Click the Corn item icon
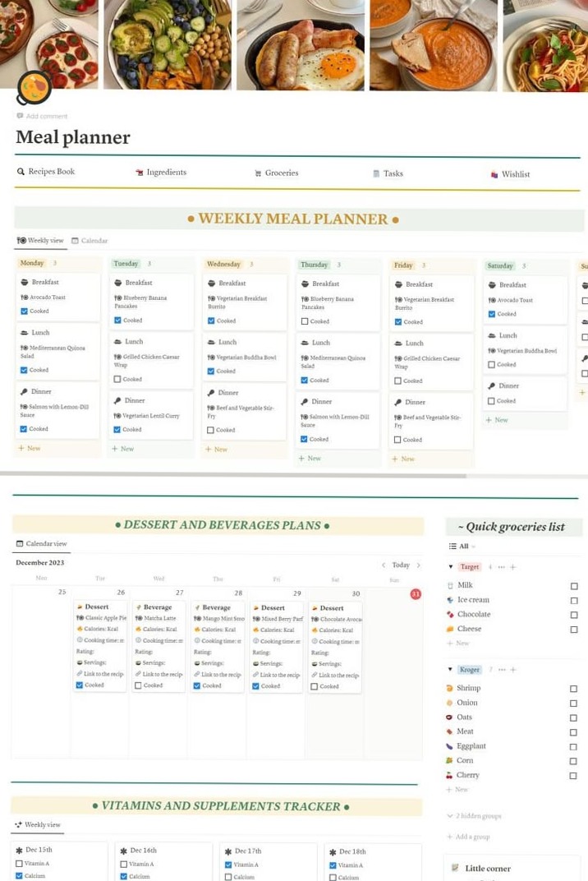The image size is (588, 881). (x=449, y=760)
